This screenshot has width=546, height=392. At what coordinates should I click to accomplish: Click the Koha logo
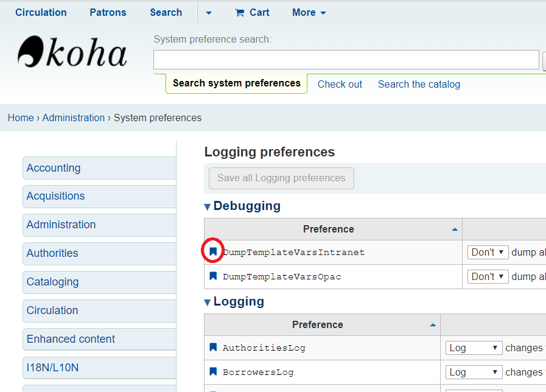pyautogui.click(x=72, y=53)
